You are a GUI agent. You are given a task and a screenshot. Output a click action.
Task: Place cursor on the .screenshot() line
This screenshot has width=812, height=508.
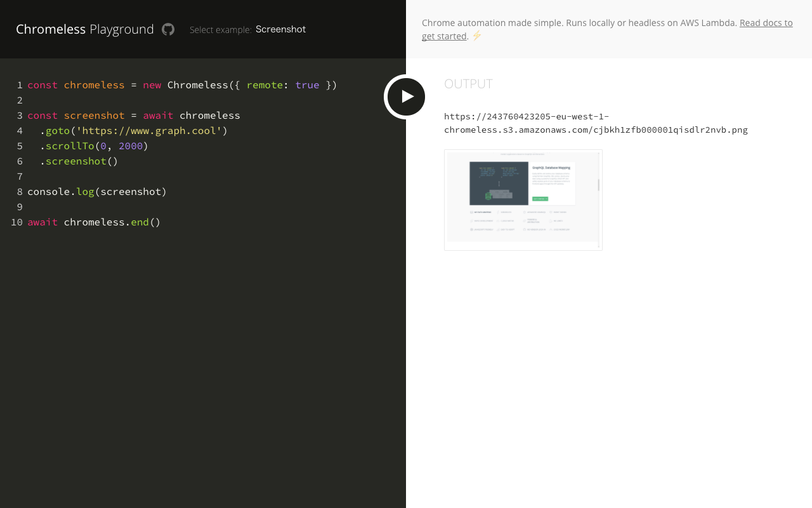79,161
